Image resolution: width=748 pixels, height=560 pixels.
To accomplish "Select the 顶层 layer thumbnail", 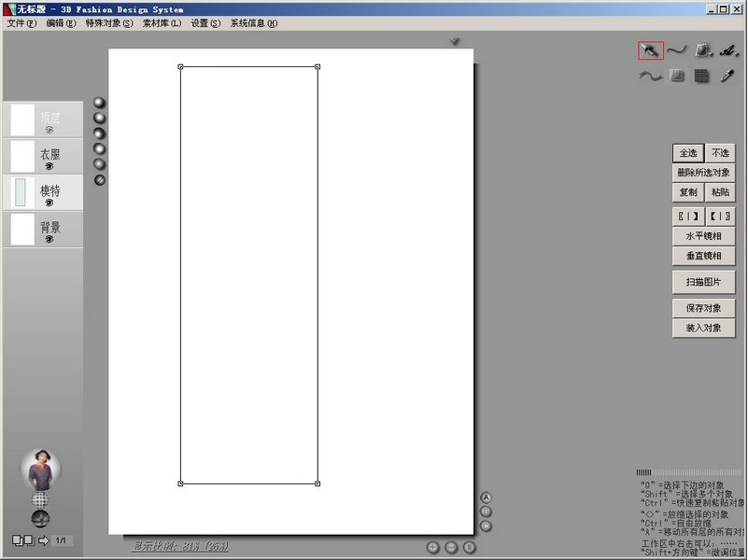I will pyautogui.click(x=22, y=119).
